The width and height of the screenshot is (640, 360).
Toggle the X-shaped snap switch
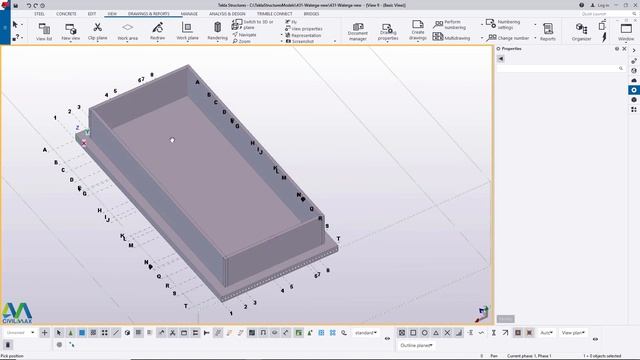447,333
